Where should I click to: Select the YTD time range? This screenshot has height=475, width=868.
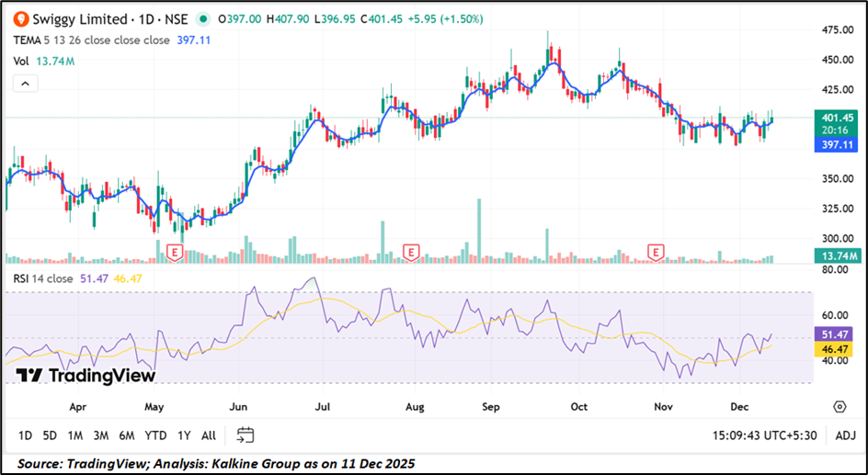(x=155, y=435)
